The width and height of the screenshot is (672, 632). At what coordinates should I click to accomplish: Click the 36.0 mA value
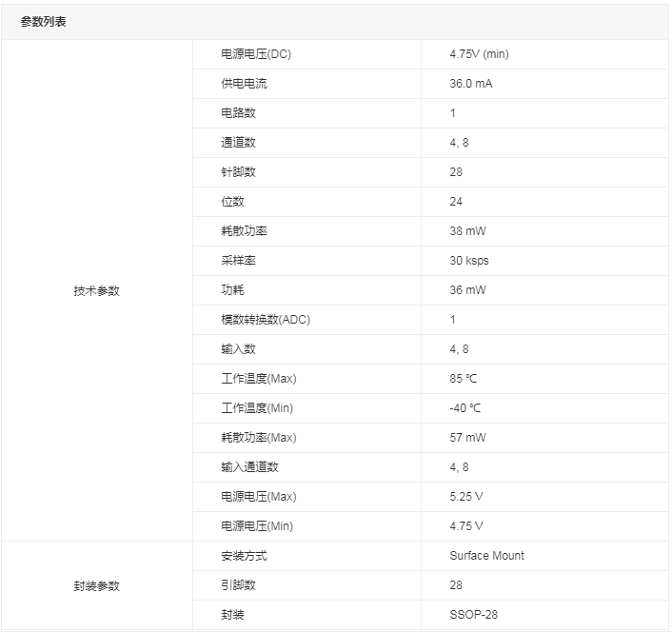(471, 84)
